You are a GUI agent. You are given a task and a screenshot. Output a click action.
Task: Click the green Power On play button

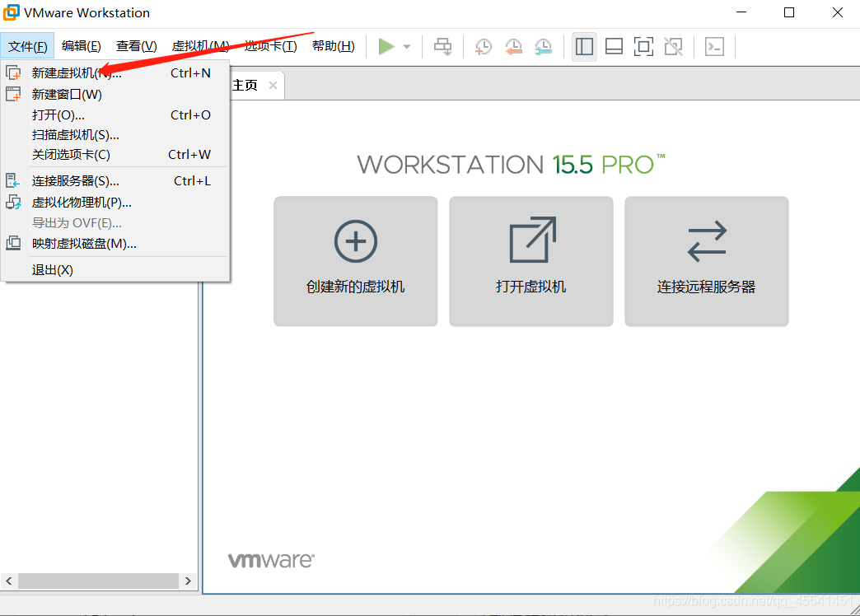click(386, 47)
